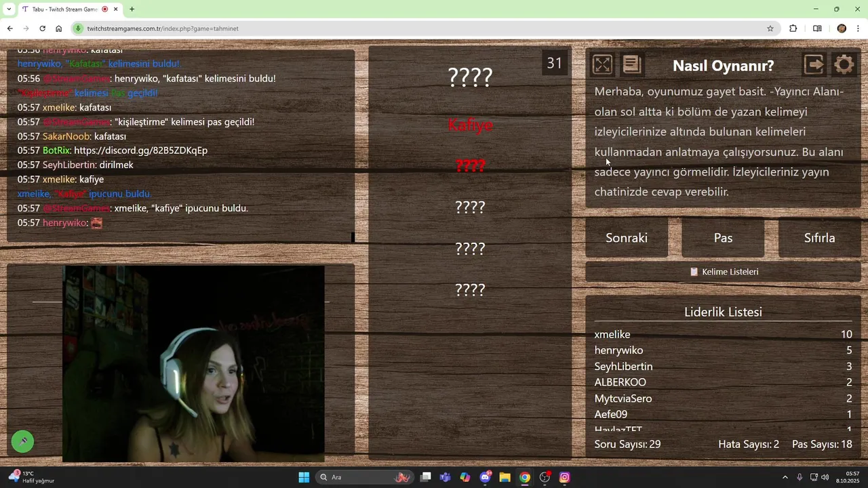Open File Explorer from the taskbar
This screenshot has height=488, width=868.
coord(505,477)
